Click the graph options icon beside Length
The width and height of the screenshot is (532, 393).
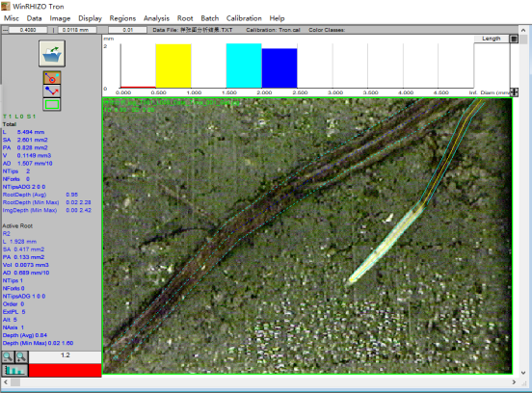pos(514,39)
